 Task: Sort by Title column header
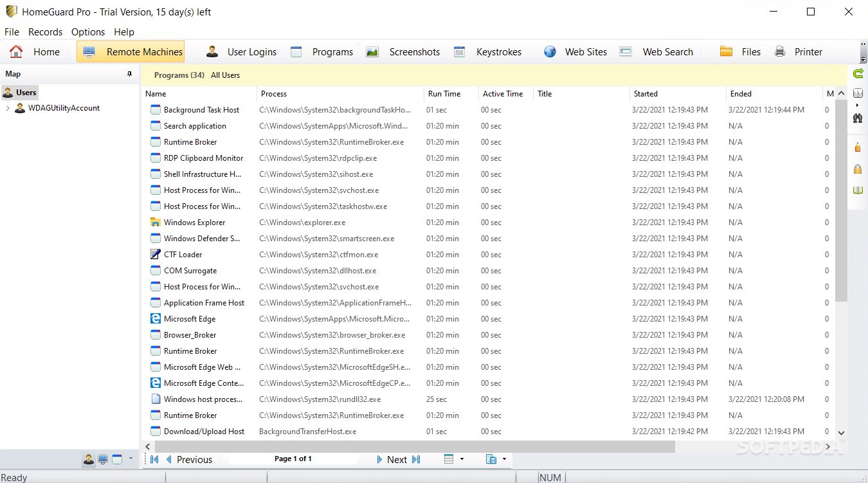[581, 94]
